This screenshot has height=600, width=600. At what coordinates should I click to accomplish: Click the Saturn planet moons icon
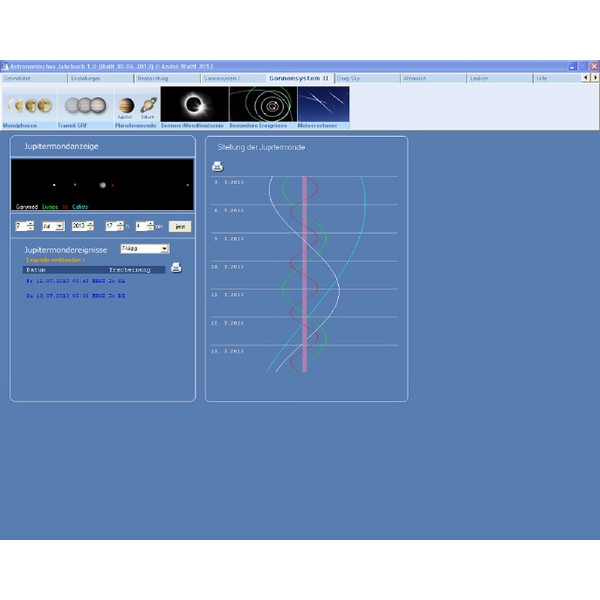click(147, 105)
